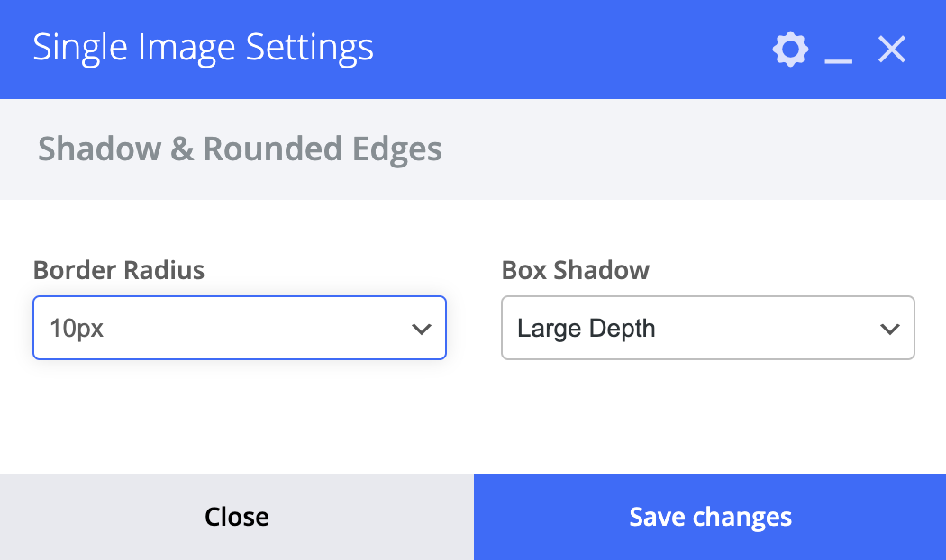946x560 pixels.
Task: Open the gear settings icon in header
Action: tap(790, 50)
